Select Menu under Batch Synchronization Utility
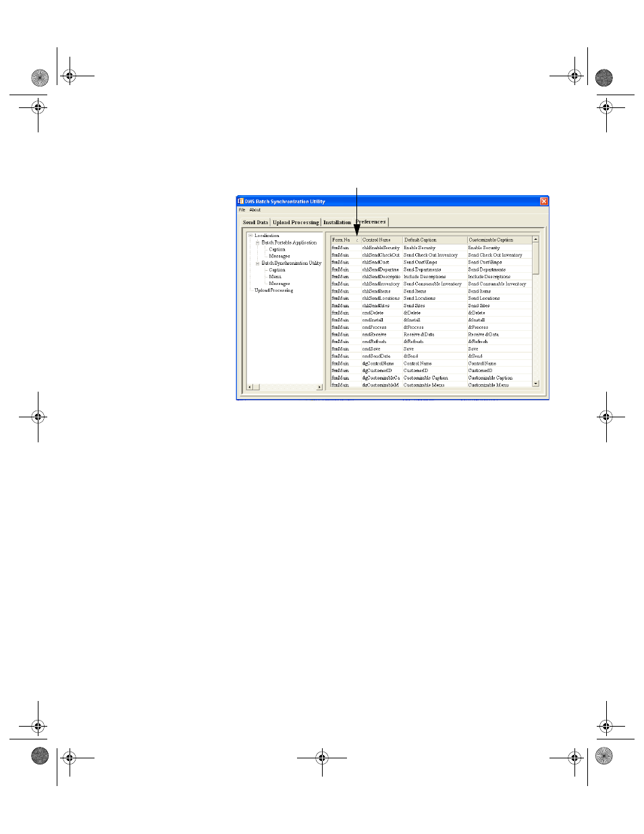The height and width of the screenshot is (834, 644). click(x=275, y=277)
